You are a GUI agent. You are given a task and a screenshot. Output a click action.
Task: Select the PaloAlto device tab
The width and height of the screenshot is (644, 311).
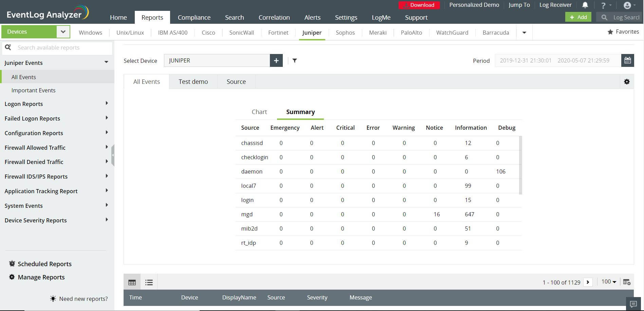(411, 33)
